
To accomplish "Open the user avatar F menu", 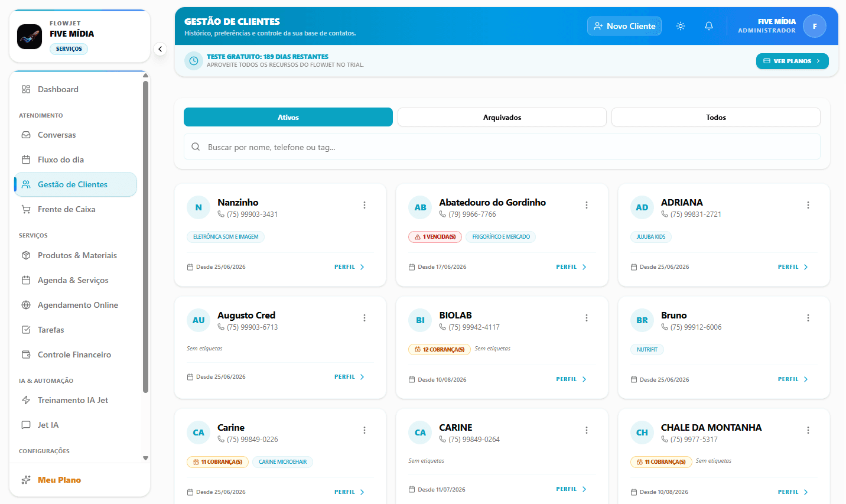I will point(815,26).
